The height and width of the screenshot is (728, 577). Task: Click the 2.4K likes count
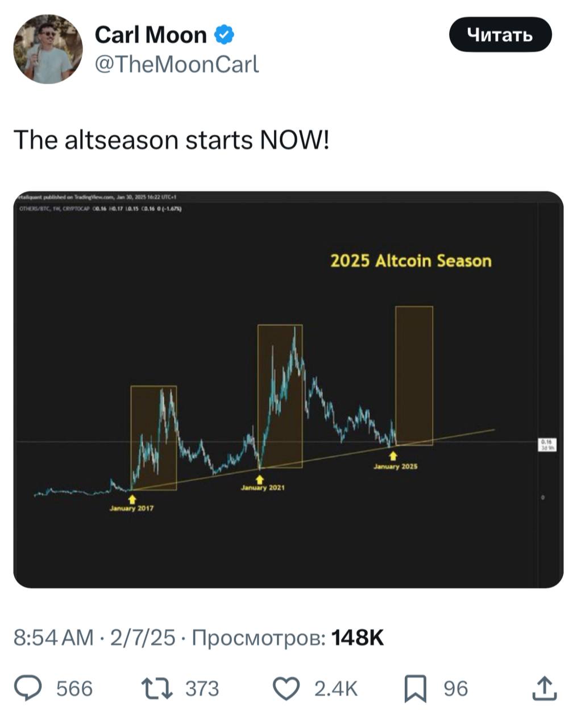pos(336,689)
